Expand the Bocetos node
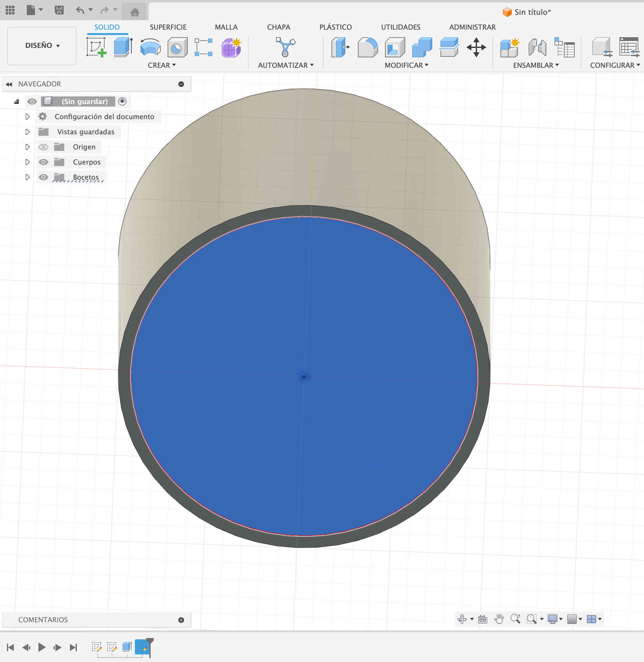Viewport: 644px width, 662px height. (x=28, y=177)
